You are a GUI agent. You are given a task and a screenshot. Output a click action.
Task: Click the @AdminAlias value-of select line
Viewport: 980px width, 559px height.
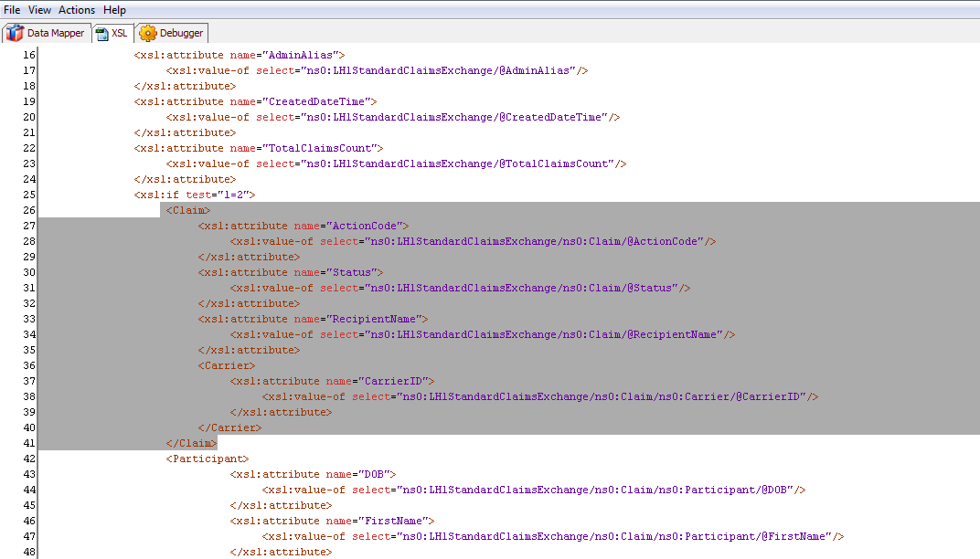(x=377, y=70)
